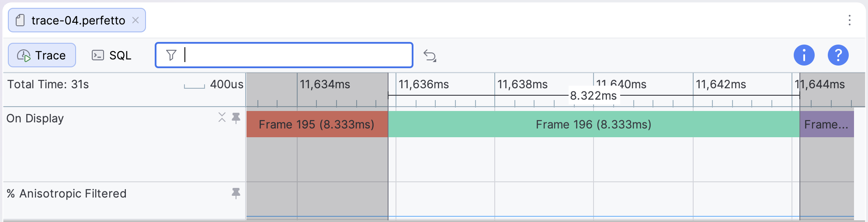868x222 pixels.
Task: Click the % Anisotropic Filtered track name
Action: (66, 194)
